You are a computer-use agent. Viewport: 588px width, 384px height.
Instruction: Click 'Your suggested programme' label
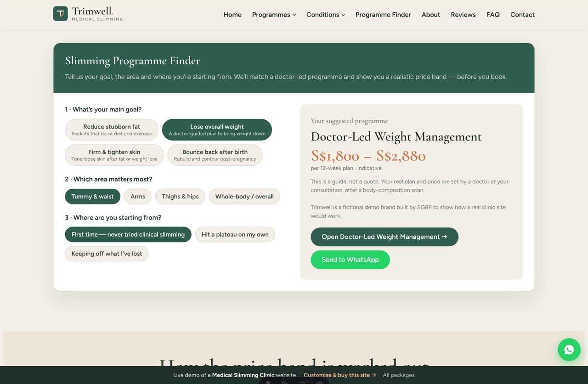(x=349, y=121)
